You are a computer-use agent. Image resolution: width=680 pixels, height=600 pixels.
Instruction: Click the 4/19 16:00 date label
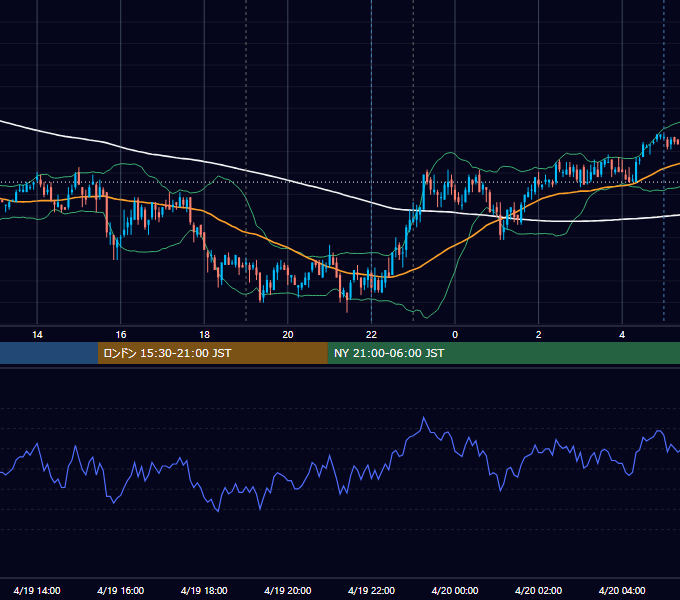pyautogui.click(x=121, y=590)
